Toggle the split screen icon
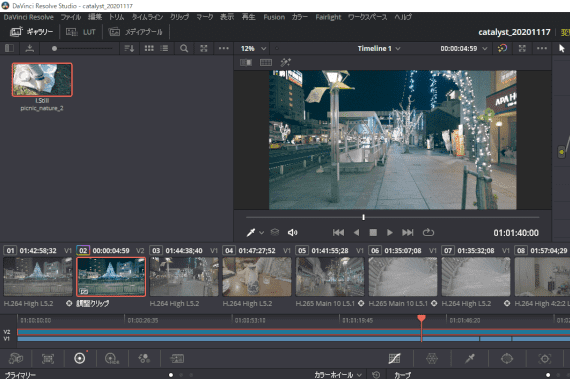This screenshot has height=379, width=570. (x=266, y=63)
